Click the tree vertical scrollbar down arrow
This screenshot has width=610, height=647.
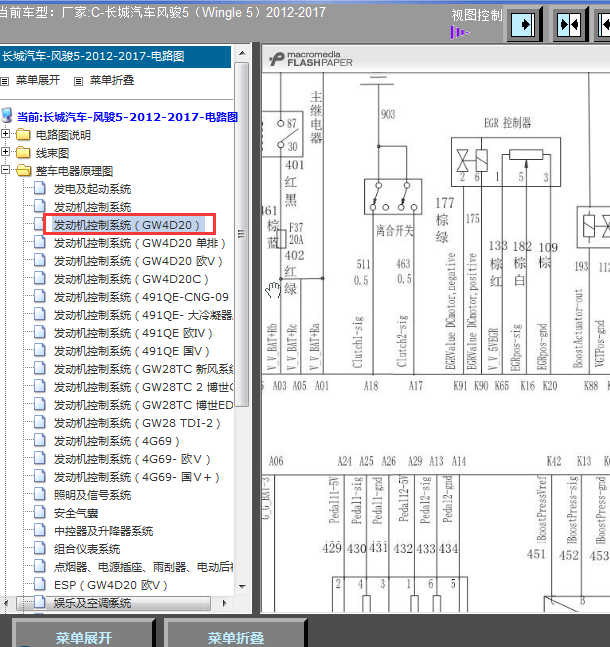click(242, 586)
